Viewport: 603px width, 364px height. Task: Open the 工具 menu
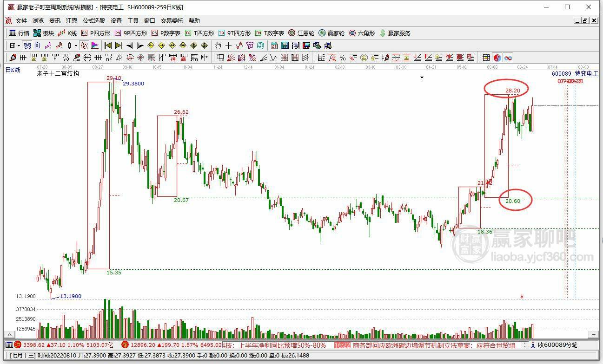[x=133, y=21]
